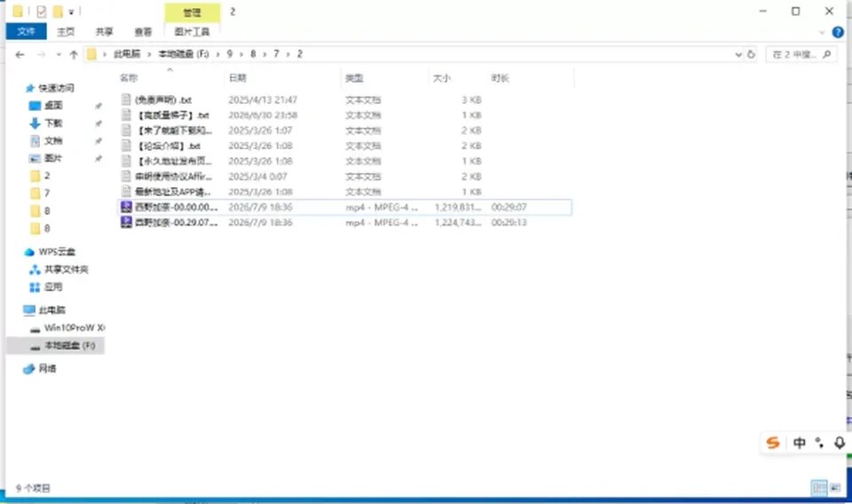The image size is (852, 504).
Task: Click folder 9 in the address breadcrumb
Action: [x=229, y=54]
